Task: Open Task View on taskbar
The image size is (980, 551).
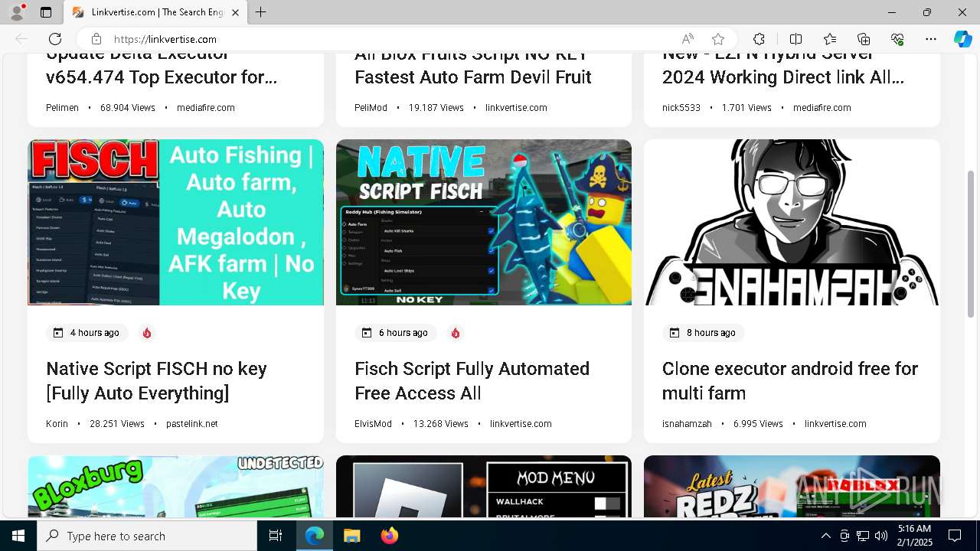Action: 276,536
